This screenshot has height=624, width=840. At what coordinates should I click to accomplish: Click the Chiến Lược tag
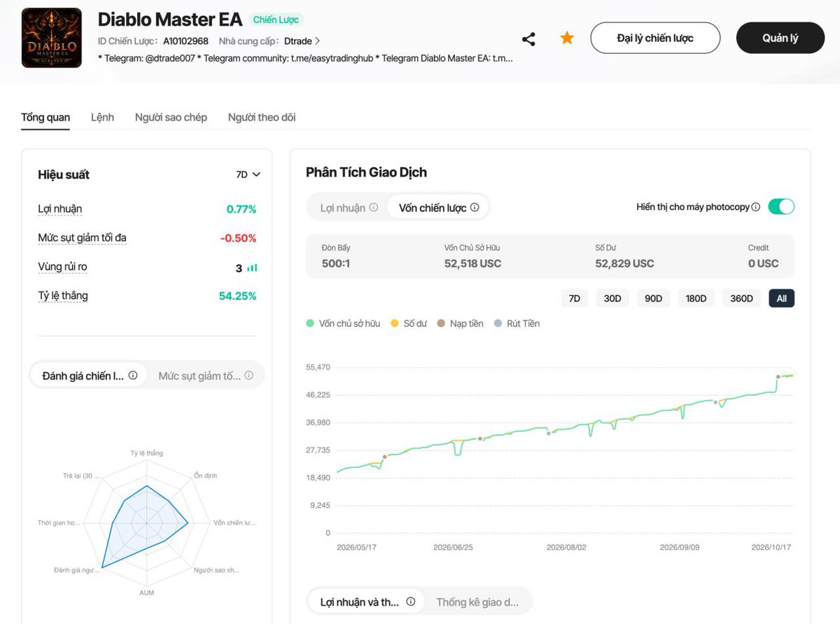[x=276, y=20]
